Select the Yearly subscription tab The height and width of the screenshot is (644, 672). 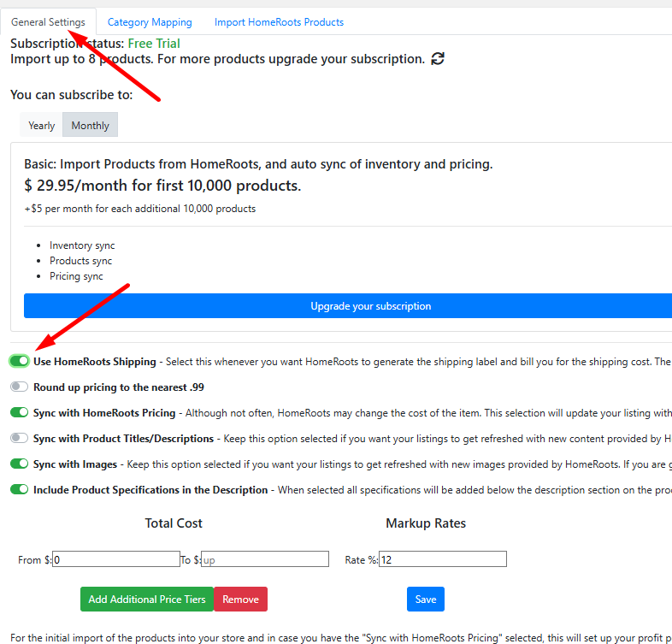[42, 125]
